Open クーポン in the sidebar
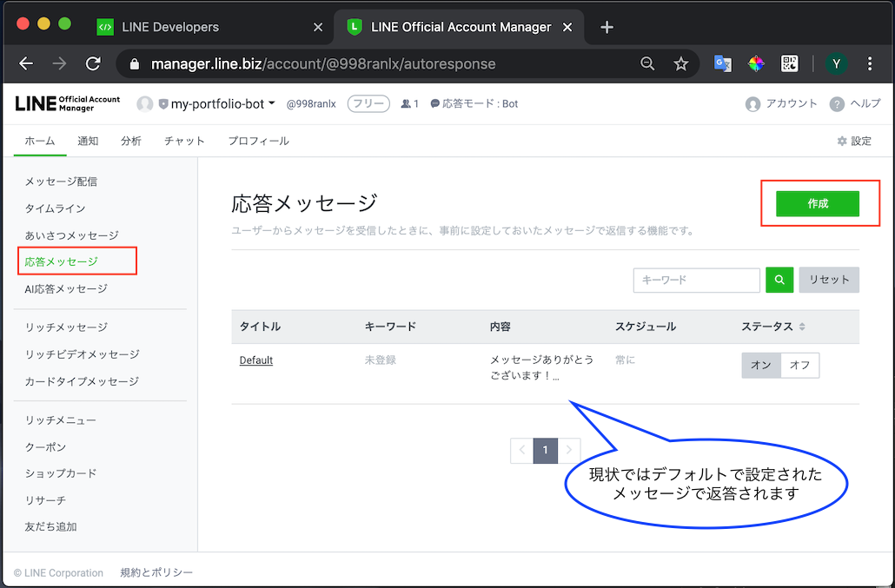This screenshot has width=895, height=588. pyautogui.click(x=46, y=447)
